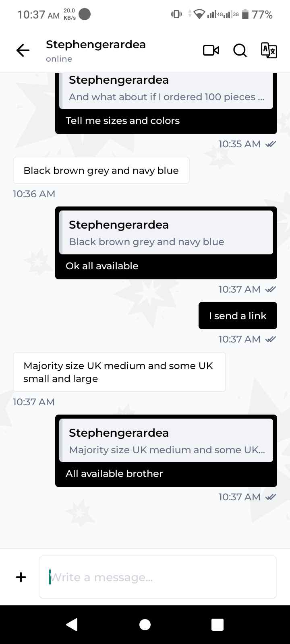Focus the Write a message field
290x644 pixels.
click(x=158, y=577)
